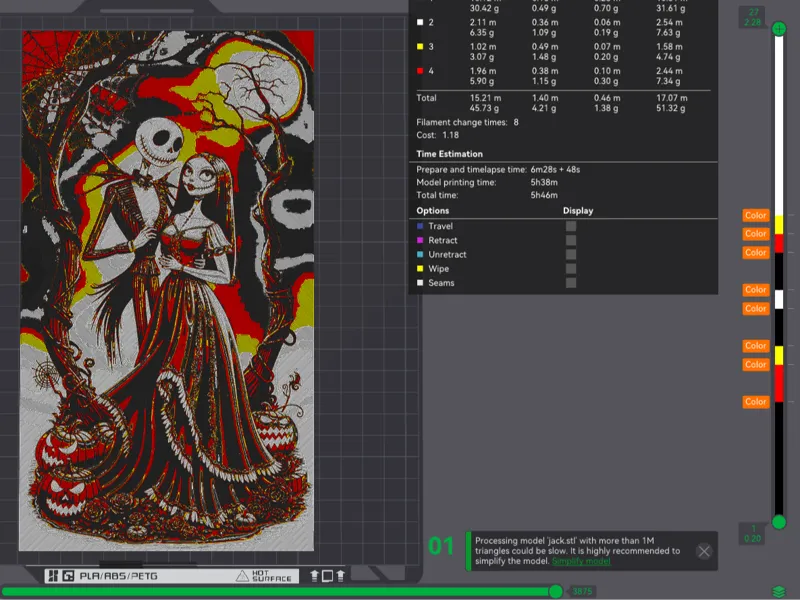Click the 1.02 m filament 3 model value
The image size is (800, 600).
click(x=483, y=46)
